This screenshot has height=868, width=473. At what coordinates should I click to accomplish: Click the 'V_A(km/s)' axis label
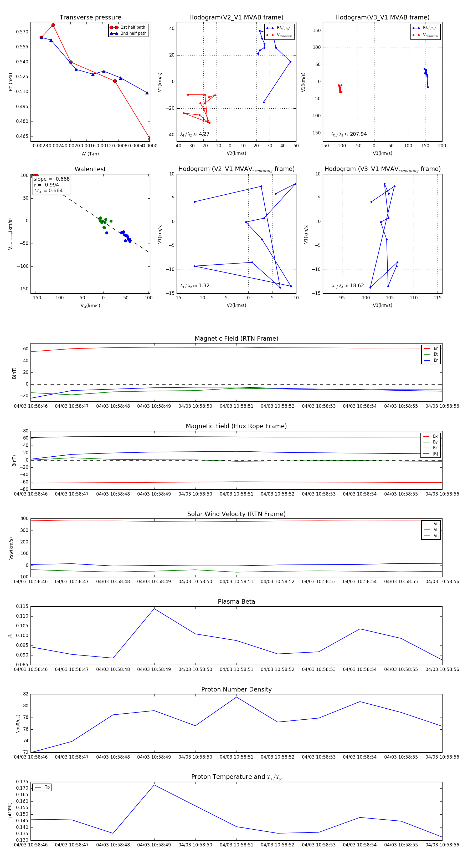[90, 306]
